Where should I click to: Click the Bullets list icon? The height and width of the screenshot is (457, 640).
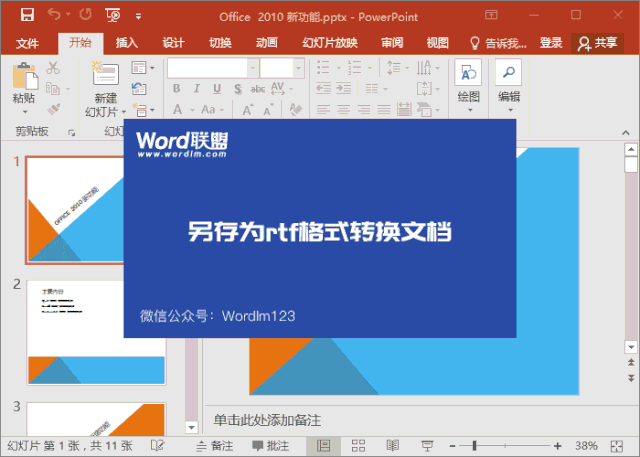pyautogui.click(x=323, y=67)
